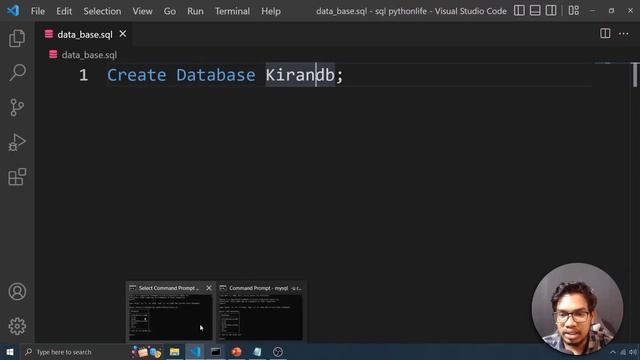Show hidden system tray icons

coord(613,352)
